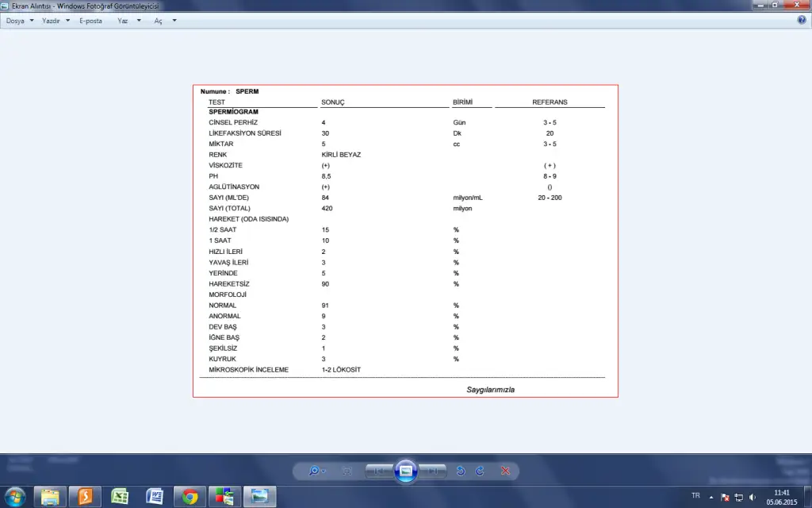Image resolution: width=812 pixels, height=508 pixels.
Task: Open the Aç dropdown menu
Action: click(164, 21)
